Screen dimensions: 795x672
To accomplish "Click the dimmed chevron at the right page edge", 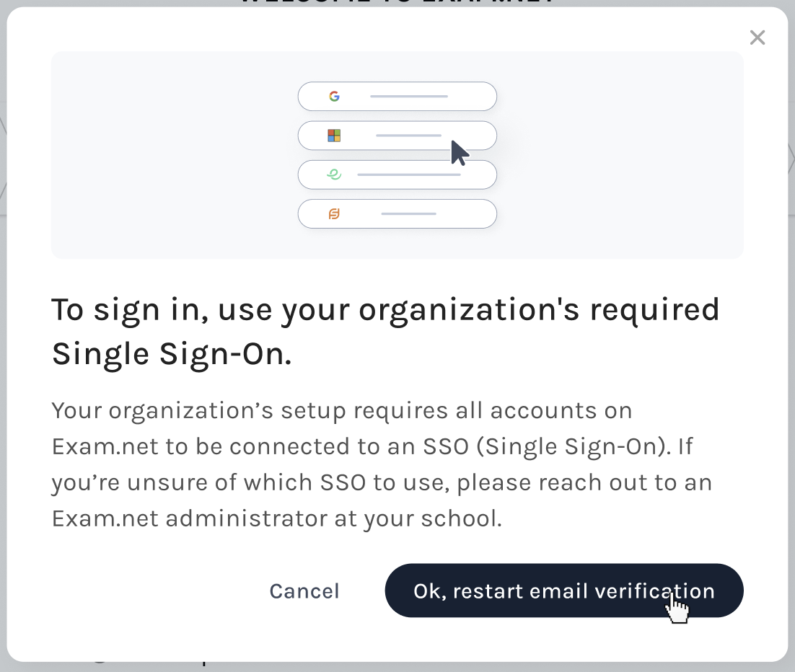I will point(791,158).
